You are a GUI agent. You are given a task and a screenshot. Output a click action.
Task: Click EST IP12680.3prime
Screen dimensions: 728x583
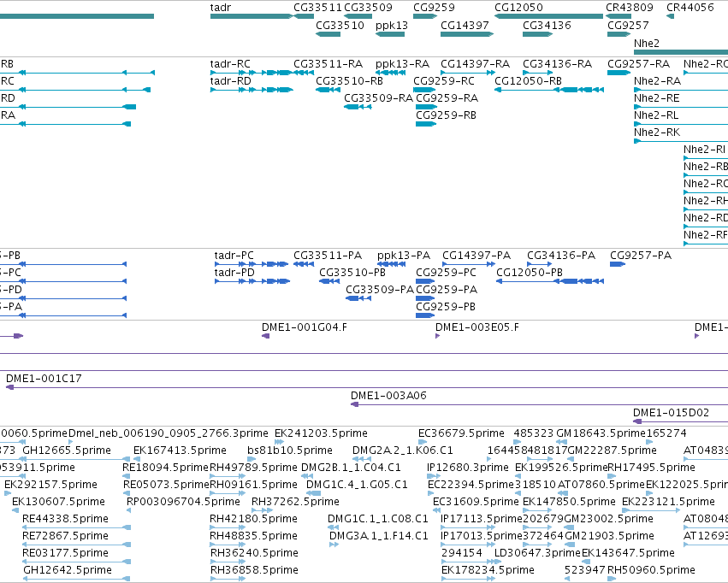(x=434, y=477)
